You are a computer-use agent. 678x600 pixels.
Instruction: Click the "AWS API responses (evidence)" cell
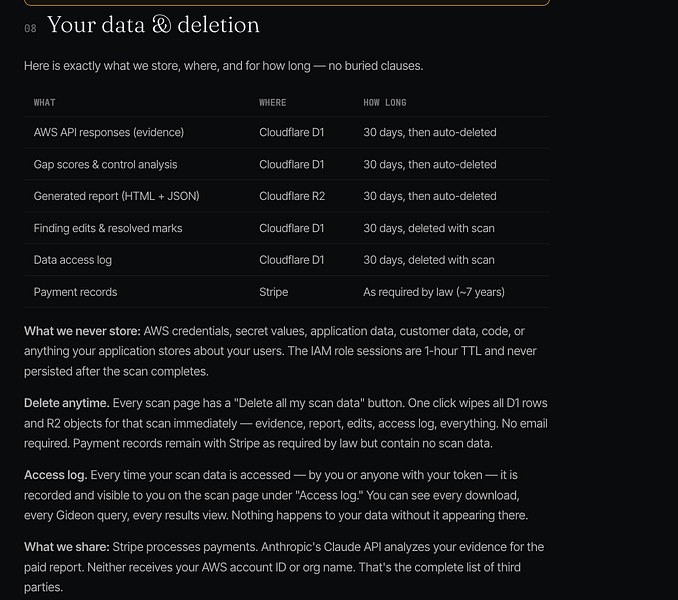[109, 132]
